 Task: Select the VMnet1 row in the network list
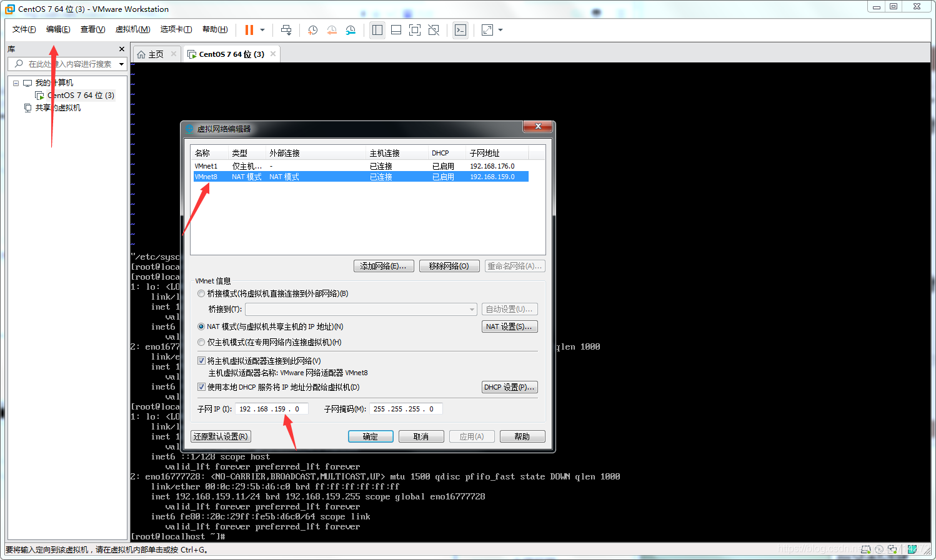[x=360, y=166]
